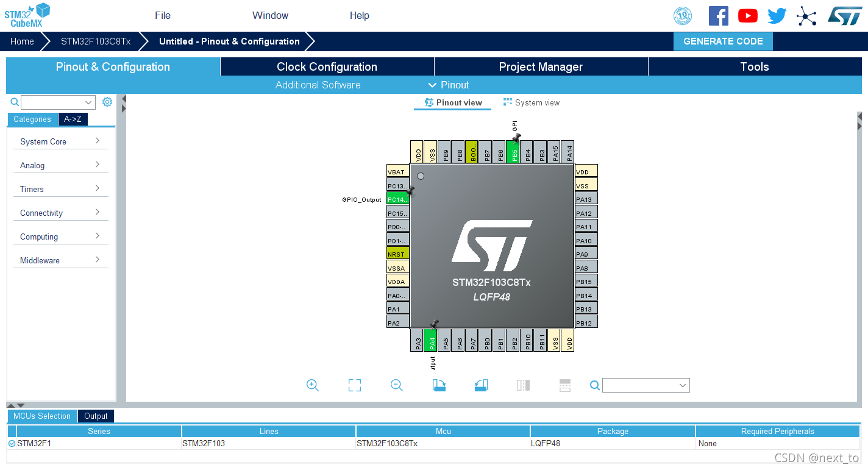Rotate chip view counter-clockwise icon
Viewport: 868px width, 470px height.
tap(481, 385)
